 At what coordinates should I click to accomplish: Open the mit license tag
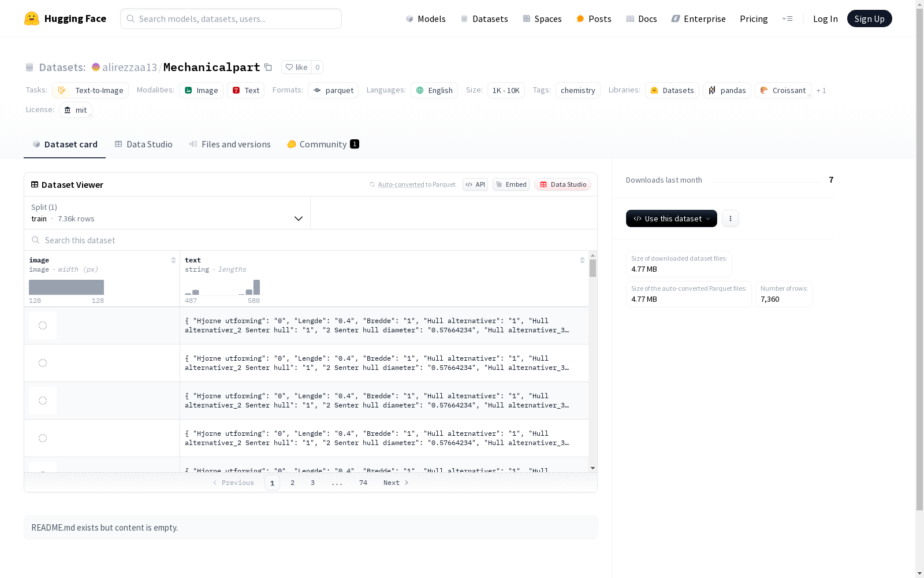tap(76, 110)
